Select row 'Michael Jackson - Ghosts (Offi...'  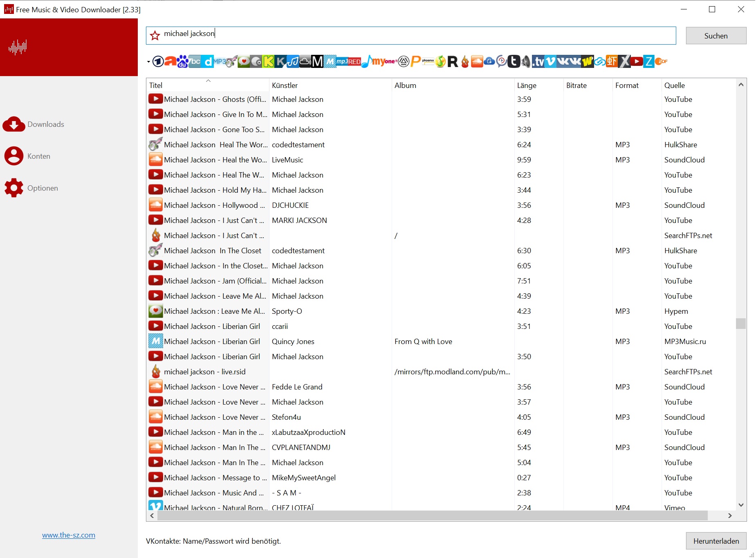[441, 99]
